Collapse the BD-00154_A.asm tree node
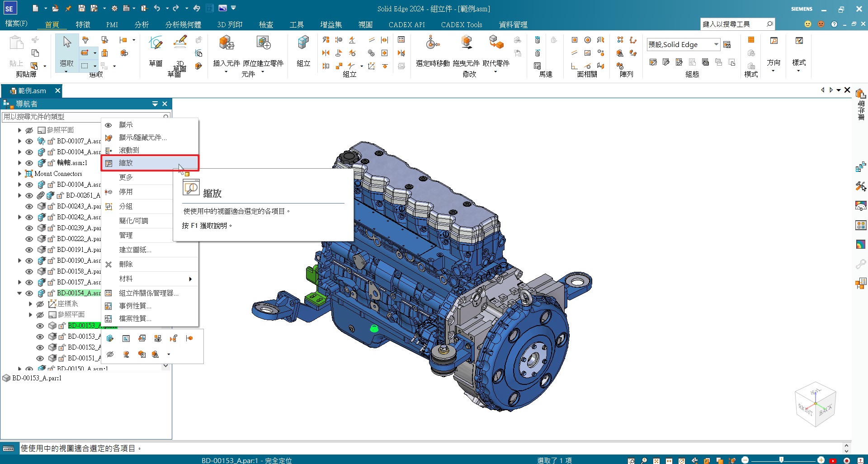 coord(19,293)
